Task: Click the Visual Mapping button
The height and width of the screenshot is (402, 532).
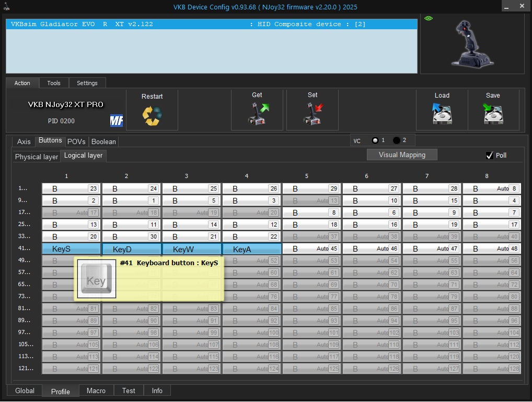Action: 402,155
